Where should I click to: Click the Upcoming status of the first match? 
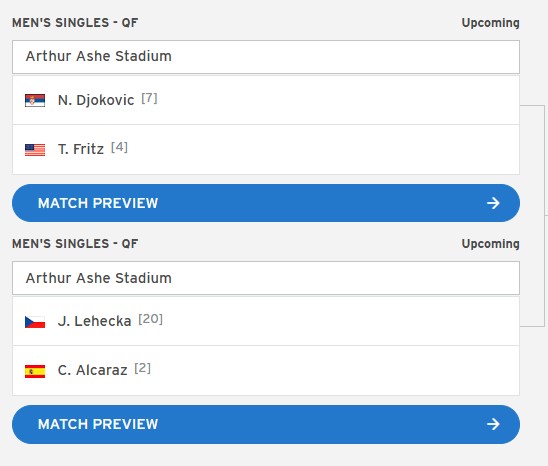point(490,23)
